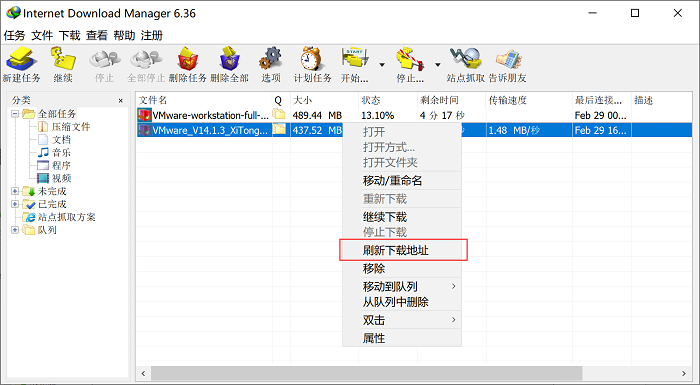The height and width of the screenshot is (385, 700).
Task: Click the VMware-workstation-full file type icon
Action: 144,115
